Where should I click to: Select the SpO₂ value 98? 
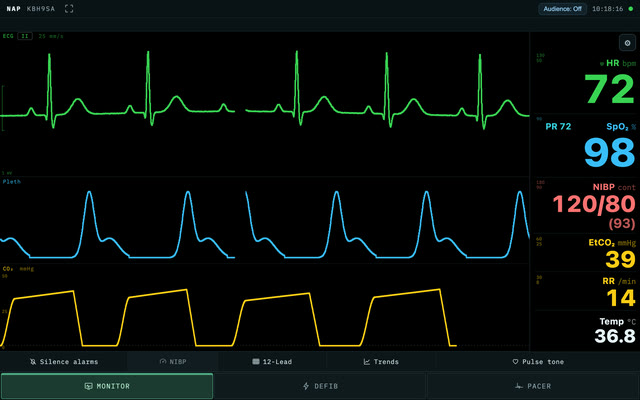pyautogui.click(x=609, y=152)
